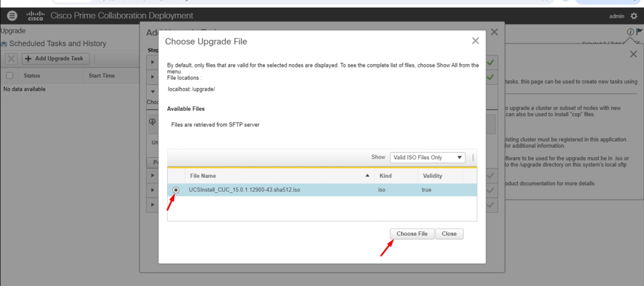
Task: Click the delete X icon in task toolbar
Action: coord(11,58)
